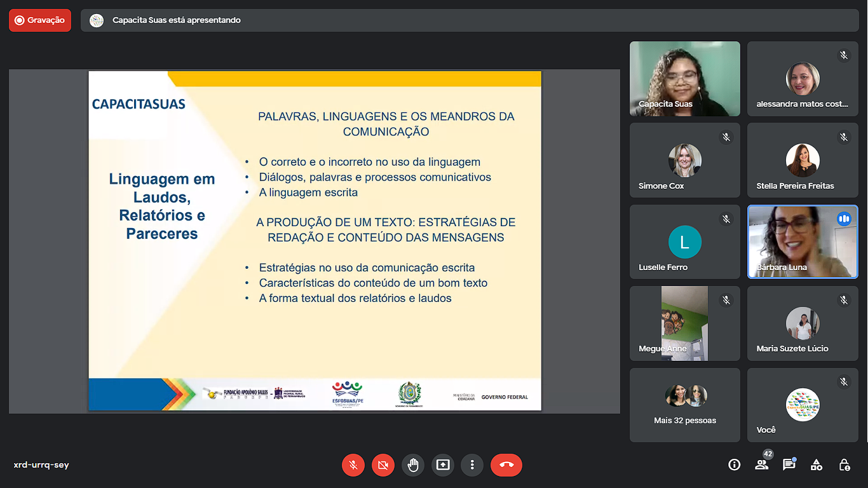The image size is (868, 488).
Task: Show the participants list icon
Action: 761,465
